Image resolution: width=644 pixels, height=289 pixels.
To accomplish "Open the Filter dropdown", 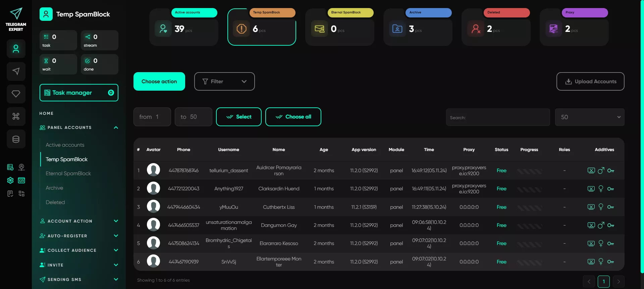I will 224,82.
